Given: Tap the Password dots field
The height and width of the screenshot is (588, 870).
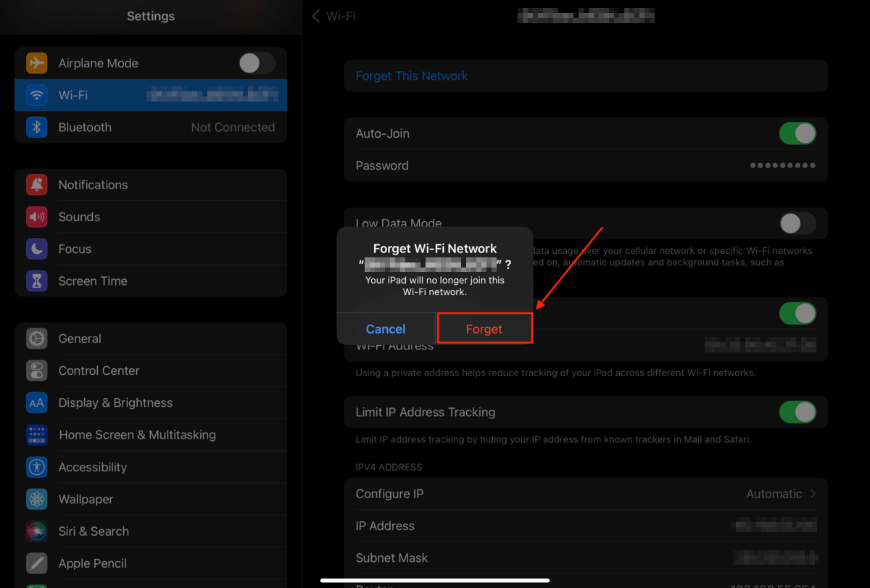Looking at the screenshot, I should tap(783, 165).
